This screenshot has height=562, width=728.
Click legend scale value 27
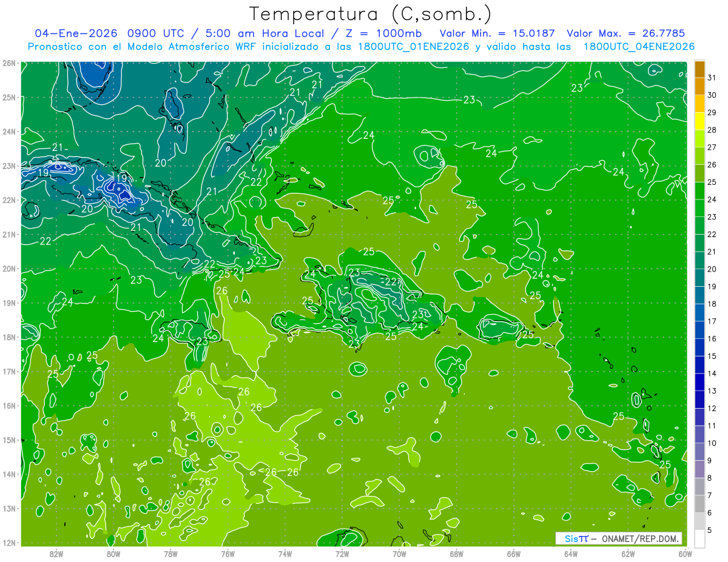click(x=712, y=147)
